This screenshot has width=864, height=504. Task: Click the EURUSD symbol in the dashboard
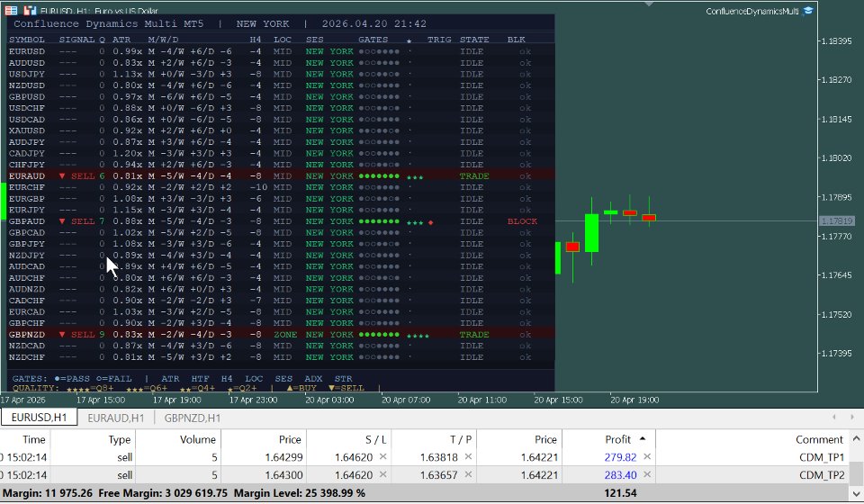pos(27,51)
